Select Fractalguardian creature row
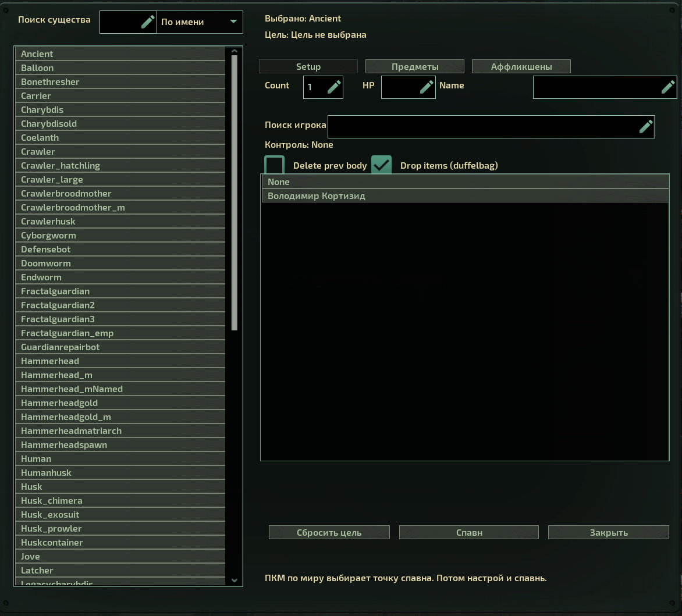Image resolution: width=682 pixels, height=616 pixels. [120, 291]
